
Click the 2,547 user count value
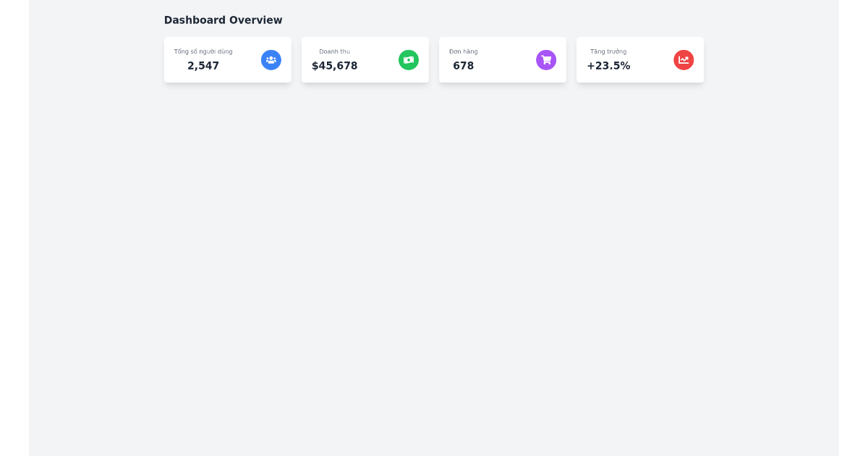click(x=203, y=66)
